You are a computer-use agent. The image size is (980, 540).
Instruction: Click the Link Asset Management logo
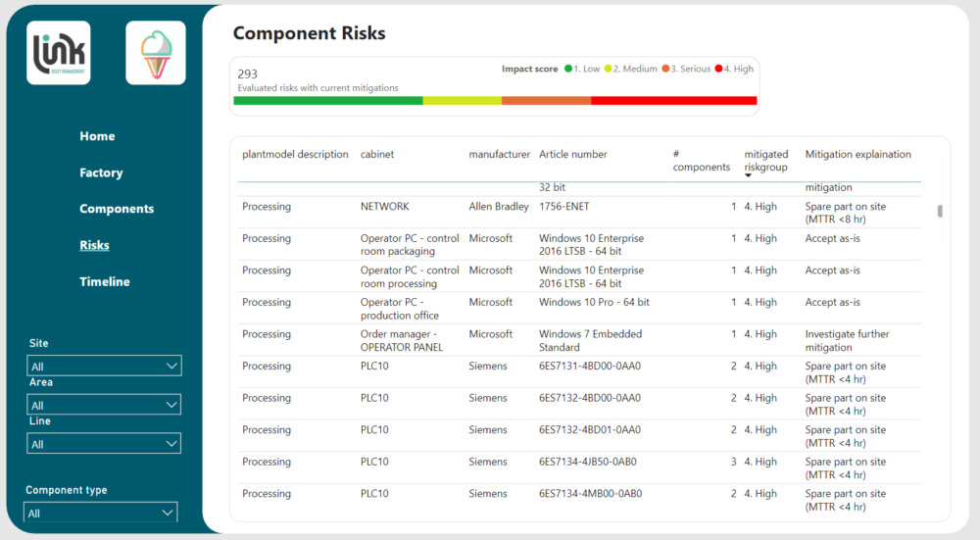tap(59, 53)
